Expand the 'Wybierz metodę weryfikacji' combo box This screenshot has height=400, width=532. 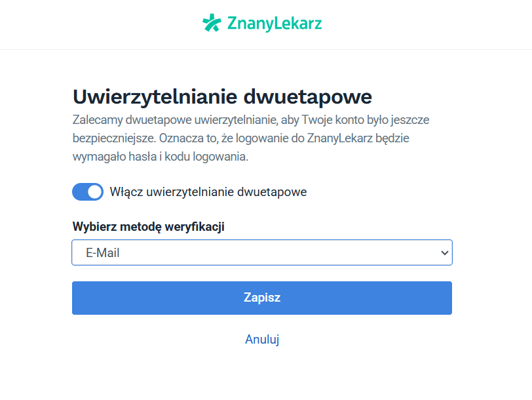(262, 252)
